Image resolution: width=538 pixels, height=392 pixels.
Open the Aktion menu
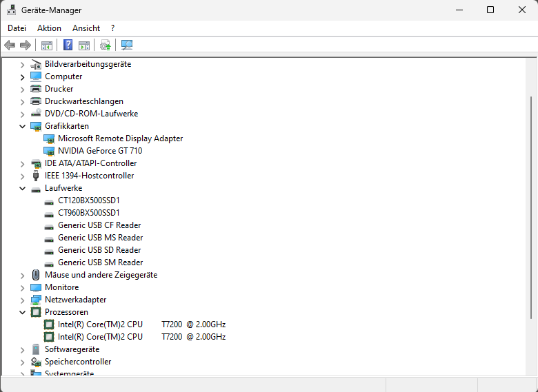[x=49, y=28]
